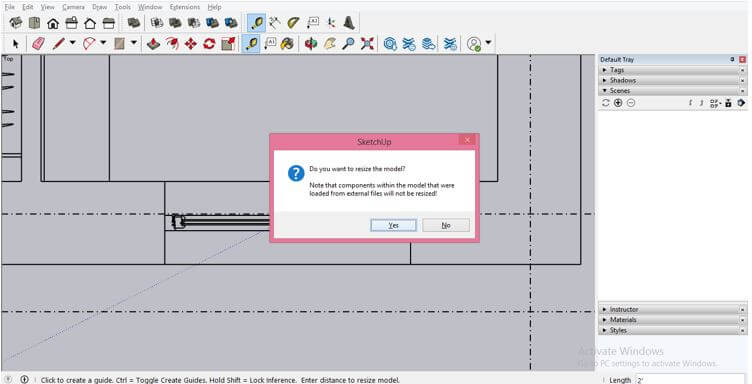Activate the Push/Pull tool
Viewport: 752px width, 384px height.
tap(153, 44)
